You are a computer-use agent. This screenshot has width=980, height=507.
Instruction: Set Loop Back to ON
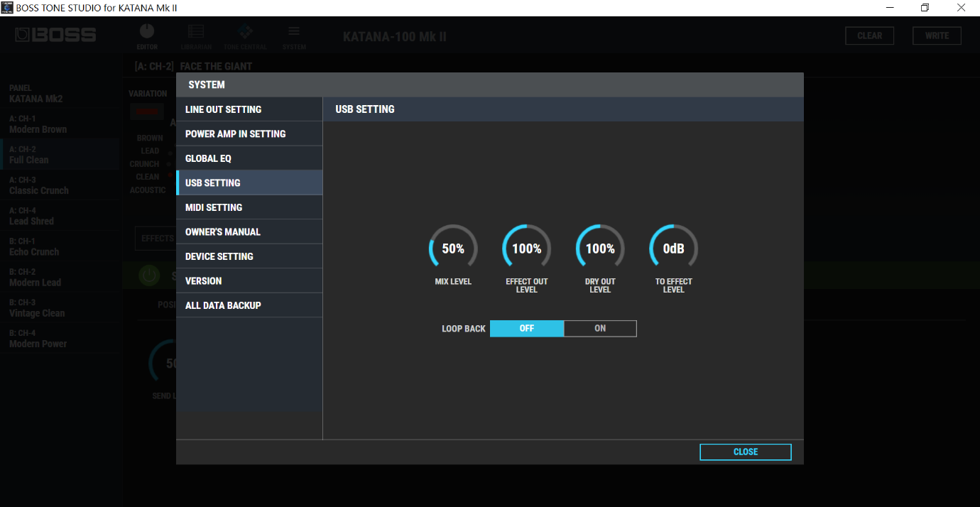pos(600,329)
